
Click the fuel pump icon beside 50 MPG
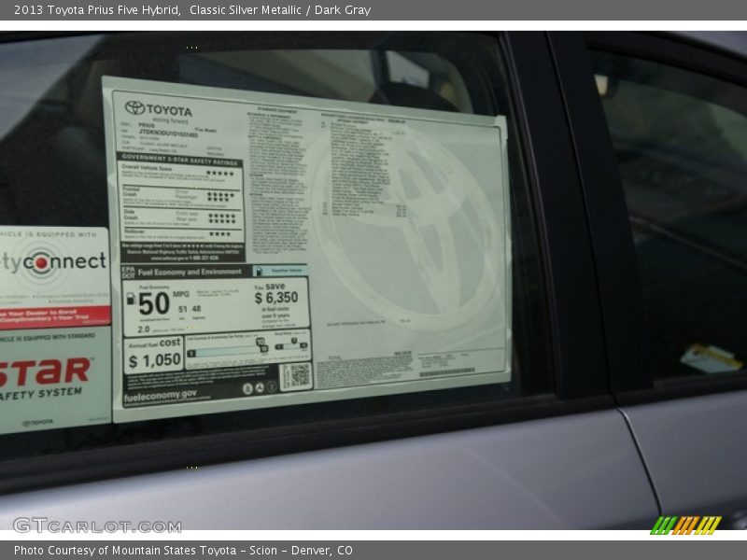[x=130, y=299]
